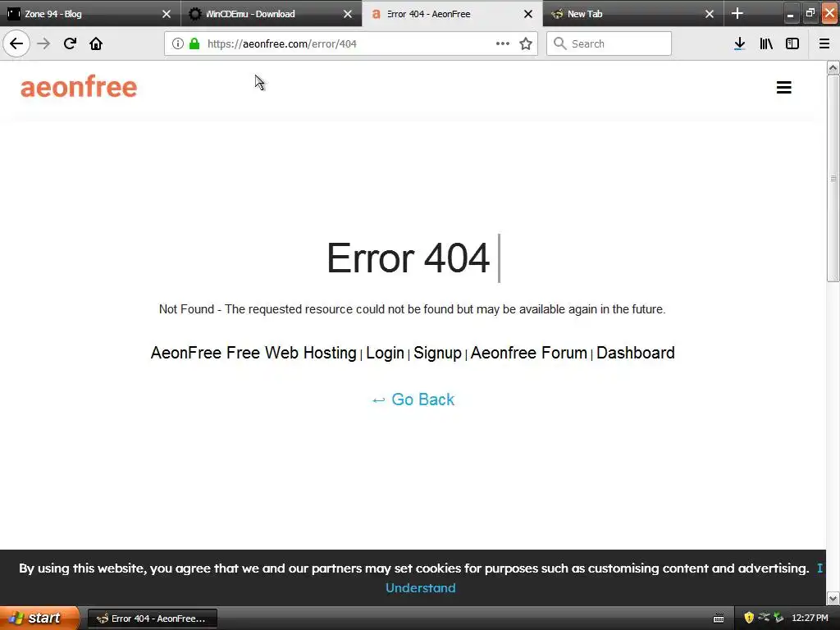Screen dimensions: 840x630
Task: Open the page actions three-dot menu
Action: 503,43
